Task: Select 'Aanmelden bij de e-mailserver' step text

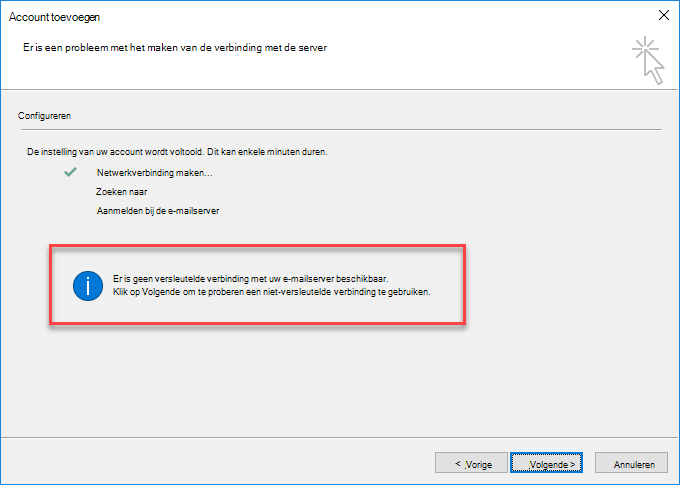Action: (158, 211)
